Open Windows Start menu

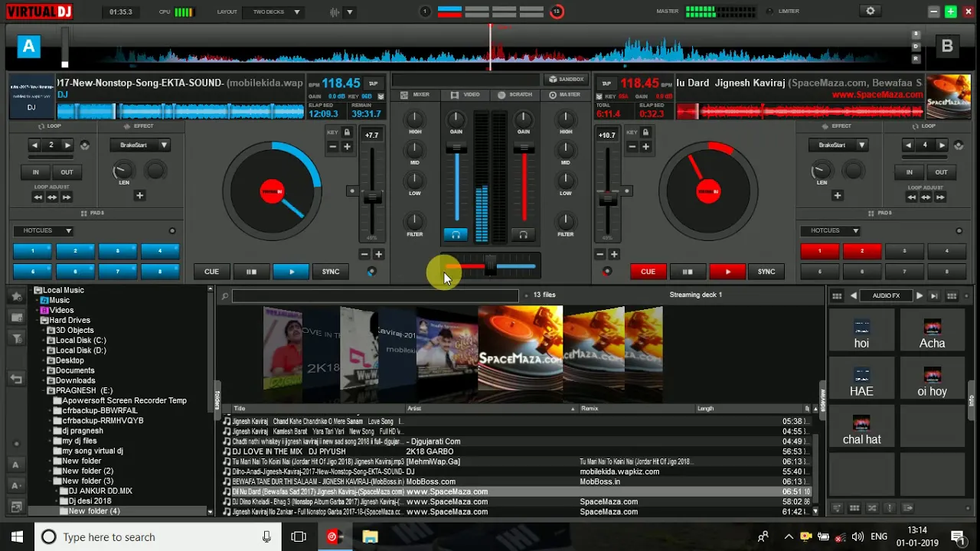[17, 537]
